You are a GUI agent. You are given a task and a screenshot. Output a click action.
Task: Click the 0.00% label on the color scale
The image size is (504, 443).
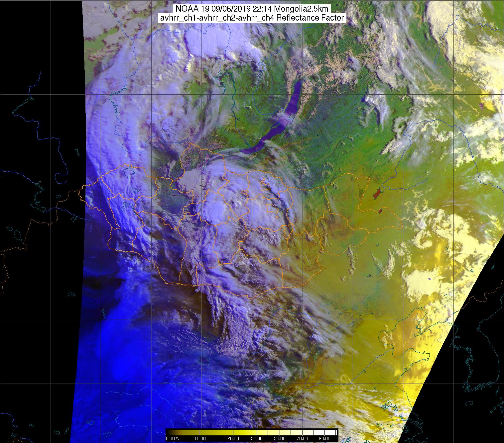(x=172, y=438)
